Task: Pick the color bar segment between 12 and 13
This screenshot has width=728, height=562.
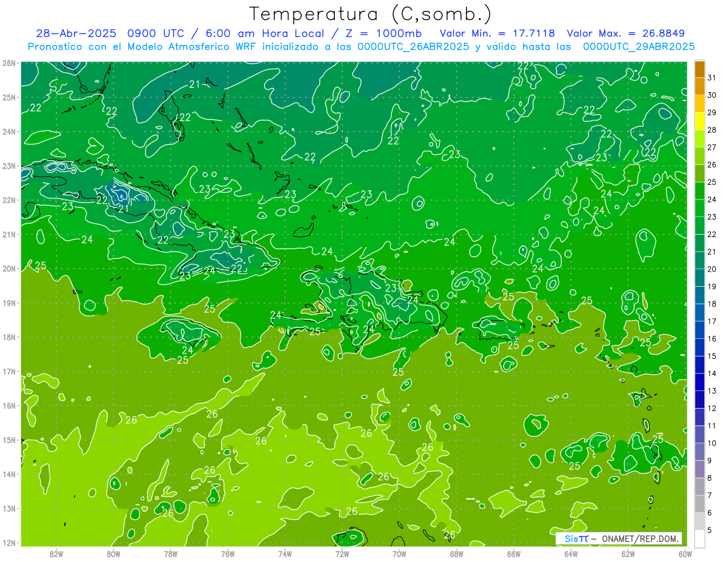Action: coord(699,400)
